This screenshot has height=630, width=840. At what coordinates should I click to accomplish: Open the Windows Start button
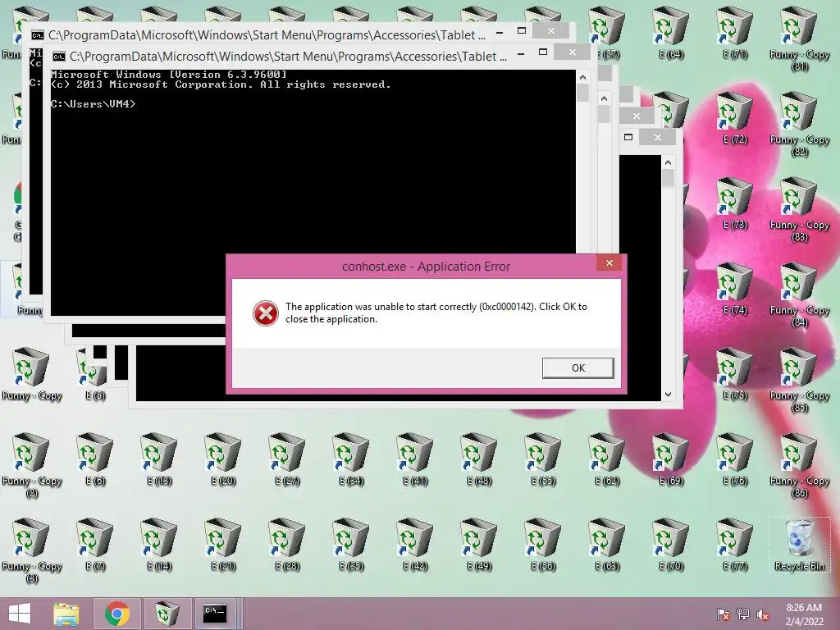20,614
